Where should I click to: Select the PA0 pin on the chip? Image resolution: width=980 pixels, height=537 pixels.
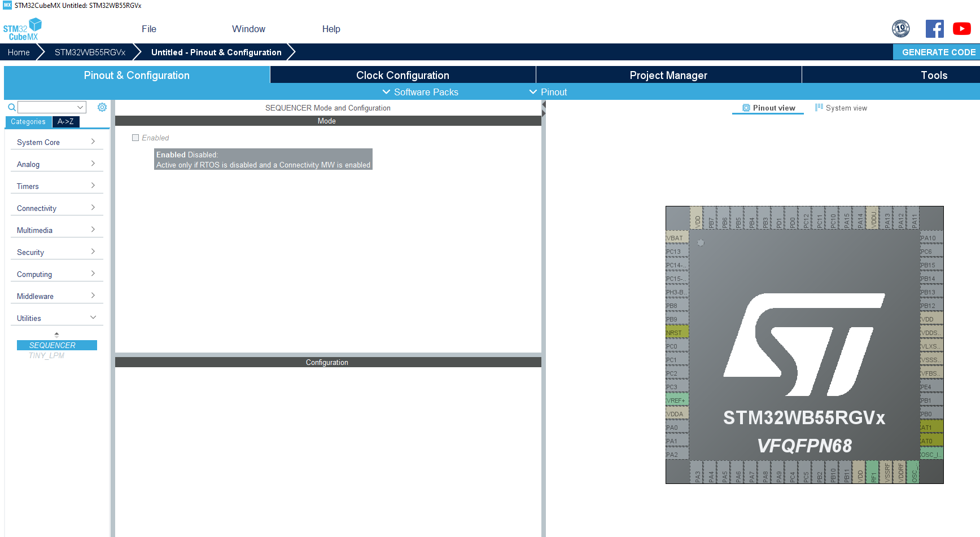tap(677, 428)
